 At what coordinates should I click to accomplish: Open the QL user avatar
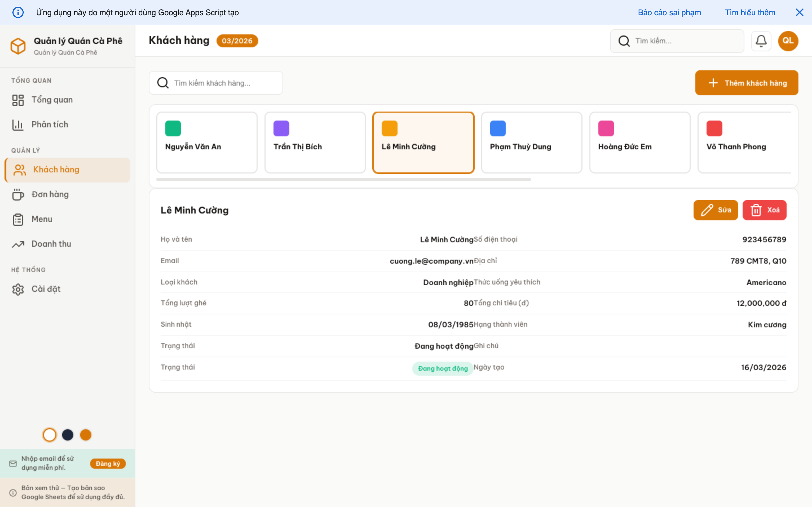click(788, 41)
